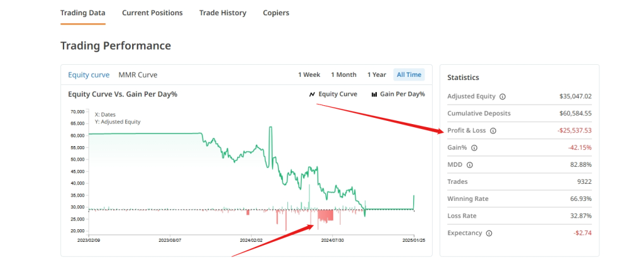This screenshot has height=267, width=644.
Task: Open the Gain% info tooltip icon
Action: tap(474, 148)
